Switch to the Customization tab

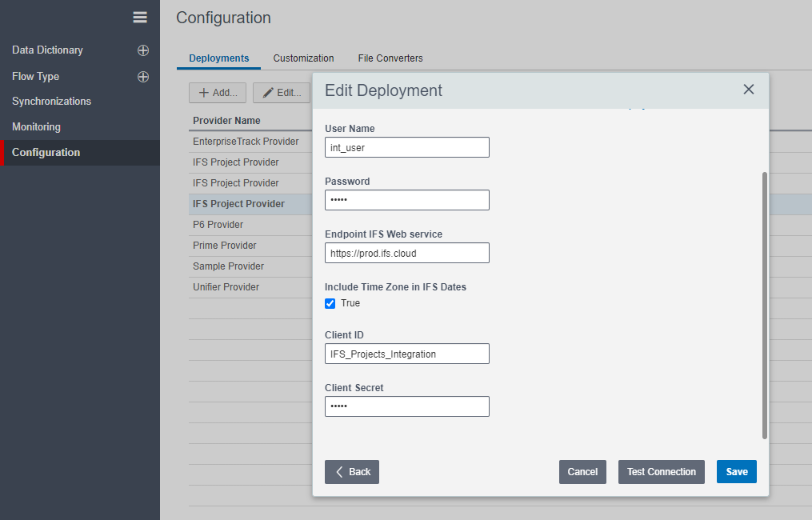click(x=303, y=58)
